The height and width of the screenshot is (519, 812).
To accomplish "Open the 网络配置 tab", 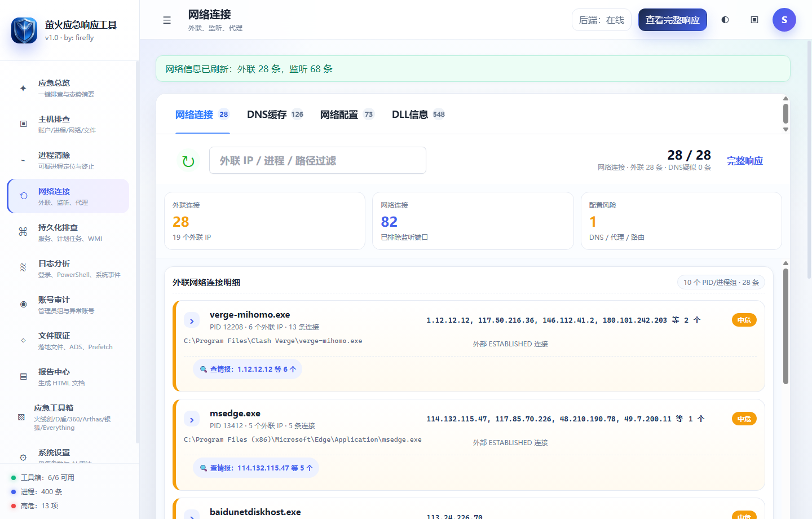I will tap(347, 115).
